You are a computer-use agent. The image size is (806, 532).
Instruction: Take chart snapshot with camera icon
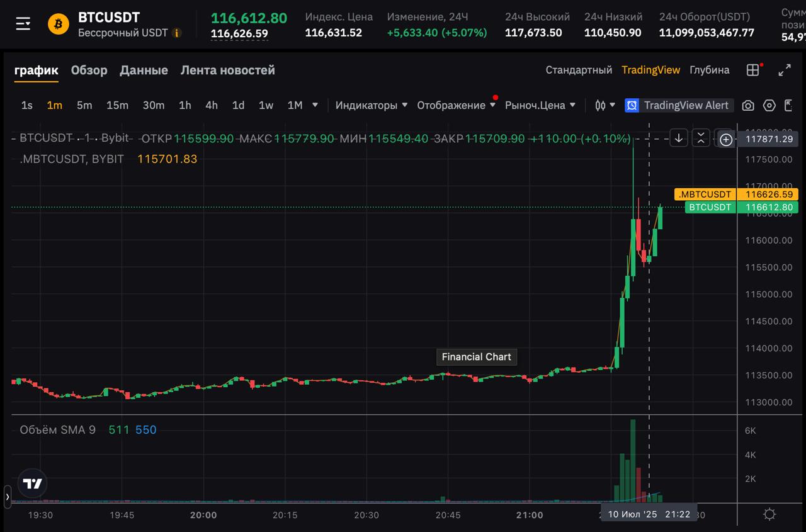coord(748,105)
